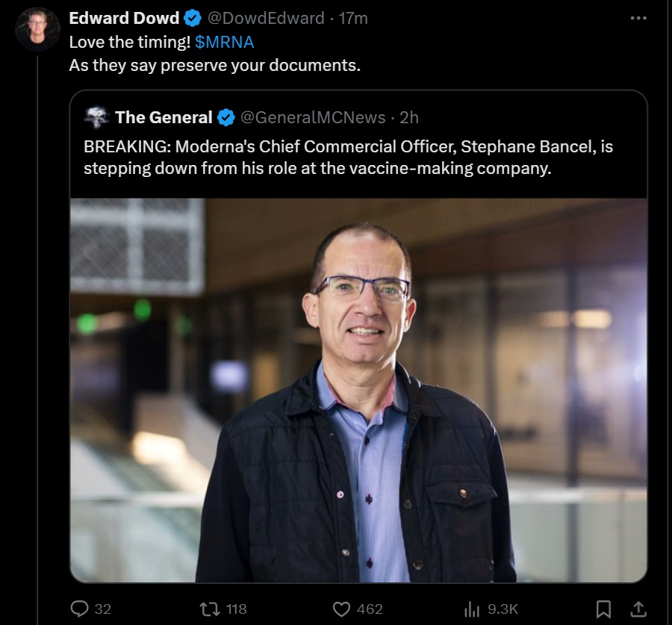The width and height of the screenshot is (672, 625).
Task: Open the view analytics bar-chart icon
Action: pos(472,609)
